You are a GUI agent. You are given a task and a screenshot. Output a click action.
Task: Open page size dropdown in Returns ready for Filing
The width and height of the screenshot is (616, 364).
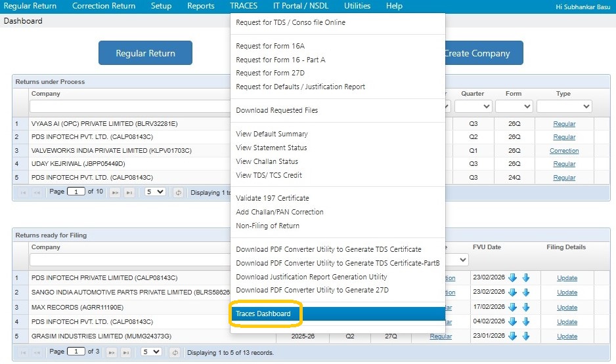[x=152, y=352]
